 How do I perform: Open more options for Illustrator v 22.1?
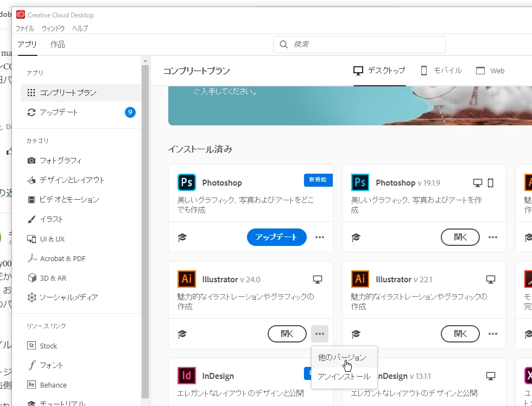coord(493,334)
